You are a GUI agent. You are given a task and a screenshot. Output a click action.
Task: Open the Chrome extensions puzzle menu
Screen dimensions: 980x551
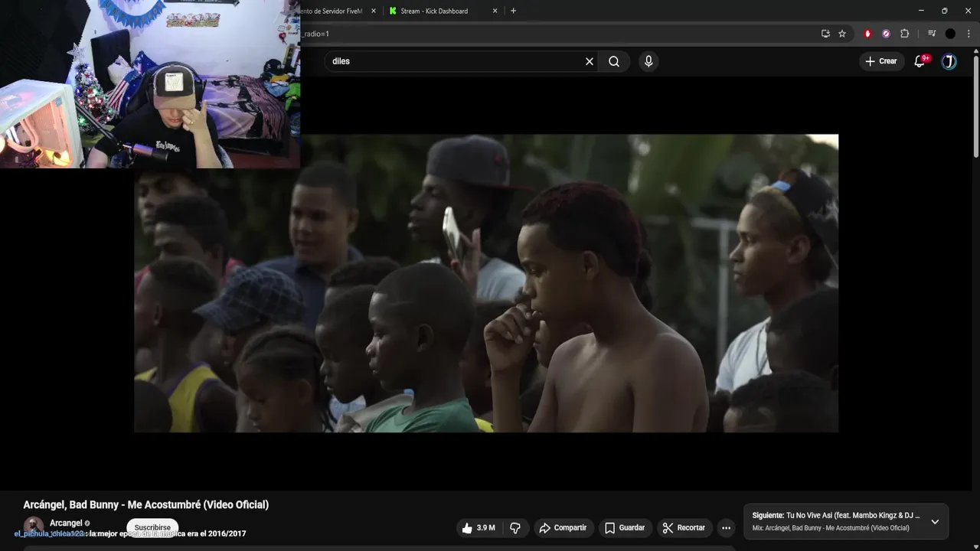(904, 34)
